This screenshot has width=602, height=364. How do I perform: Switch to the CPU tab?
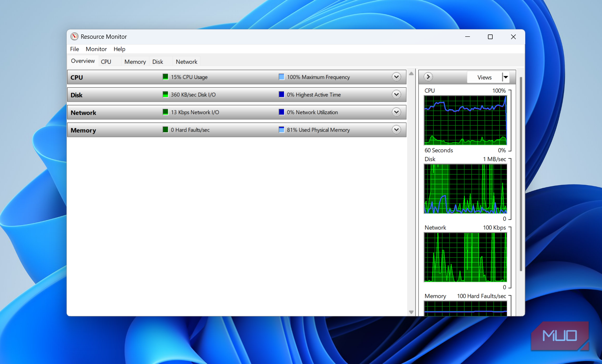(106, 62)
